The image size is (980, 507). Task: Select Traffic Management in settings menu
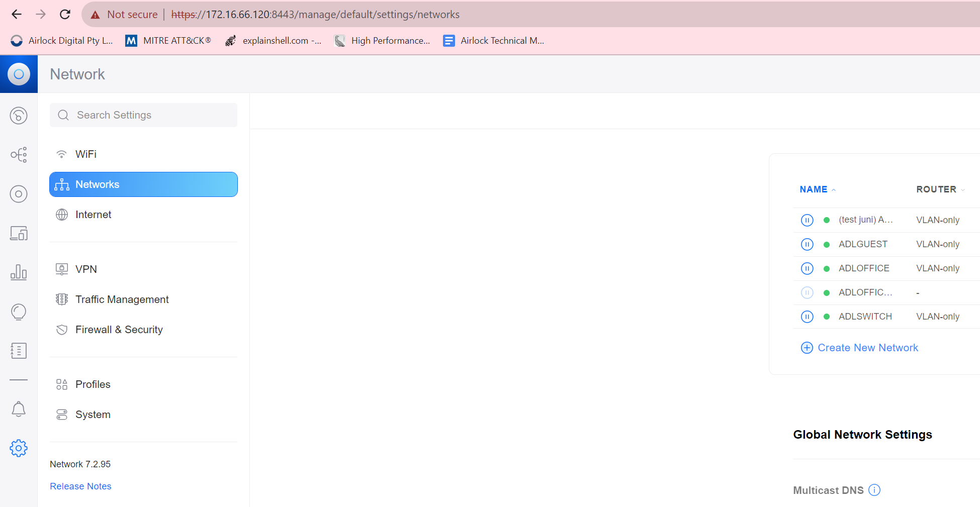tap(122, 299)
